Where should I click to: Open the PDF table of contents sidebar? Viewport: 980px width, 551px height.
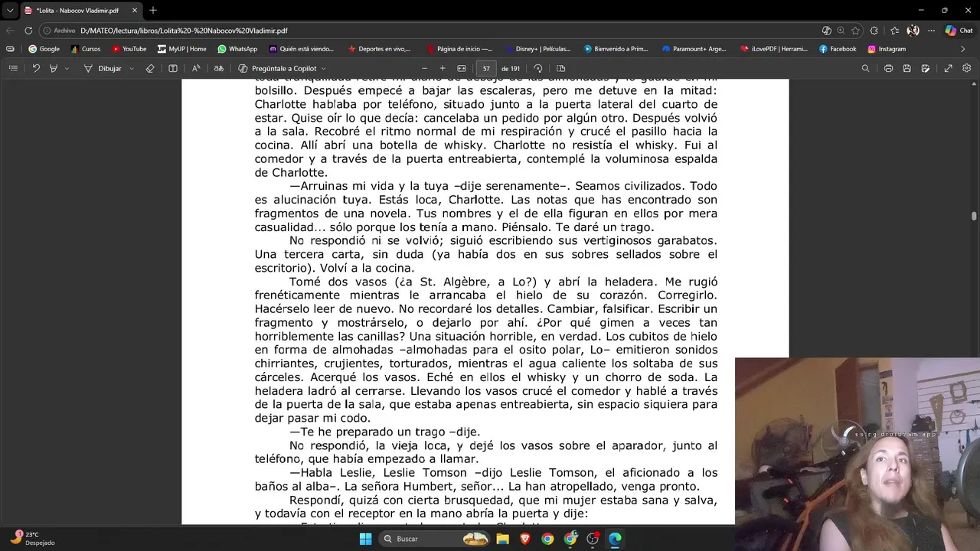[x=13, y=68]
